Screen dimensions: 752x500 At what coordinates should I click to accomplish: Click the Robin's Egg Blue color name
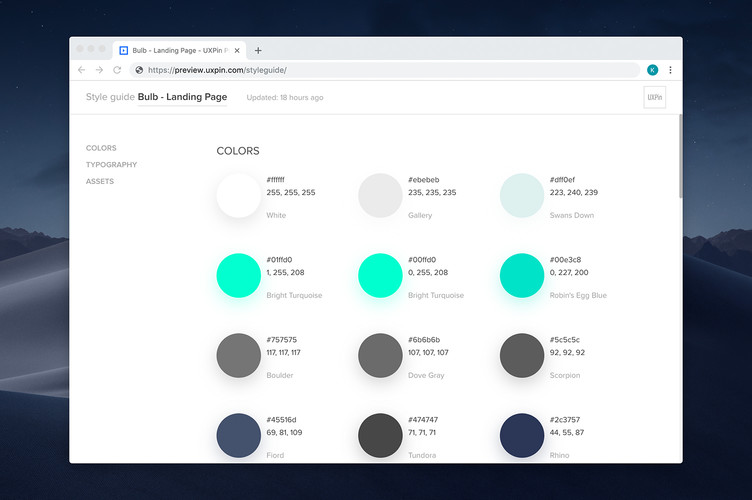click(578, 295)
